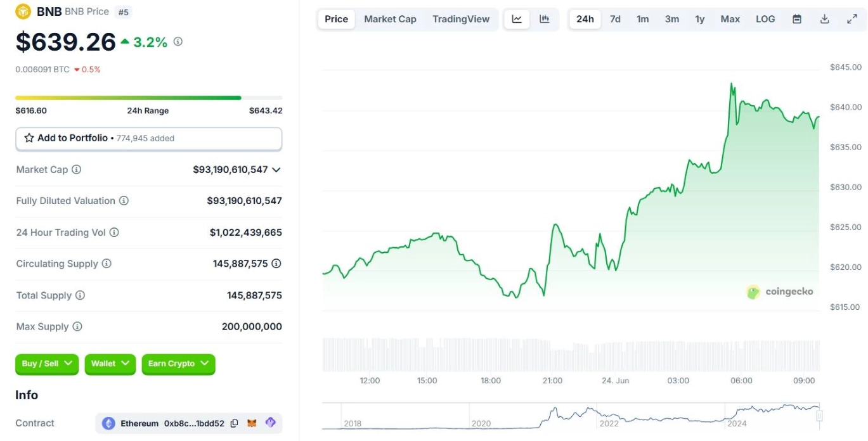This screenshot has height=441, width=868.
Task: Select the 24h time range
Action: tap(585, 19)
